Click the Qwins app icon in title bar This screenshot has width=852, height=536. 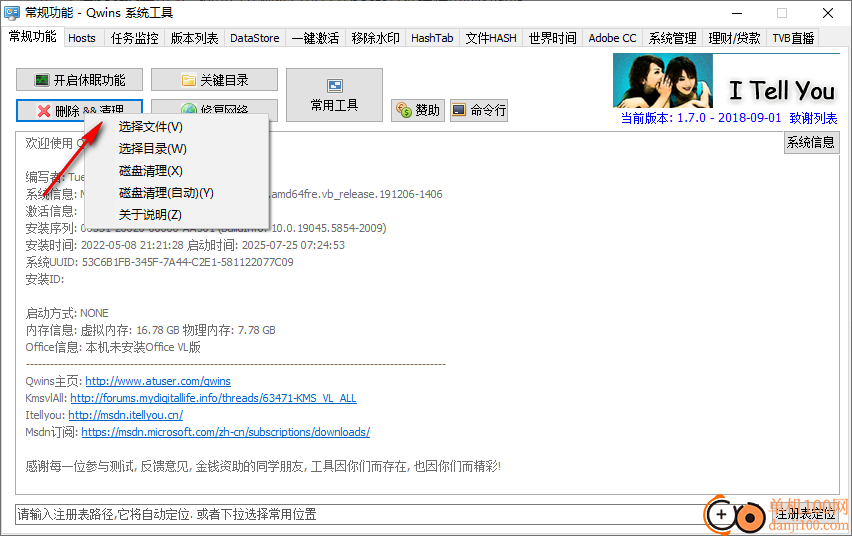pyautogui.click(x=12, y=13)
